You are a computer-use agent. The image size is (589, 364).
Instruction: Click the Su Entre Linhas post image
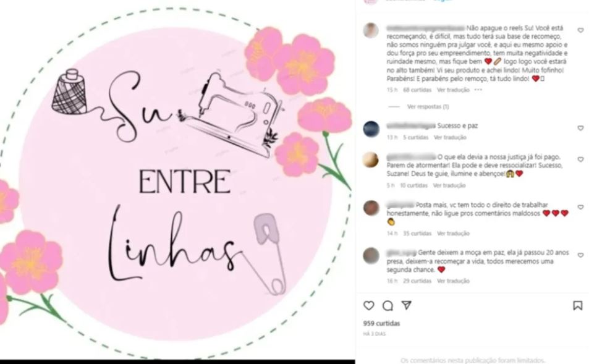[177, 182]
